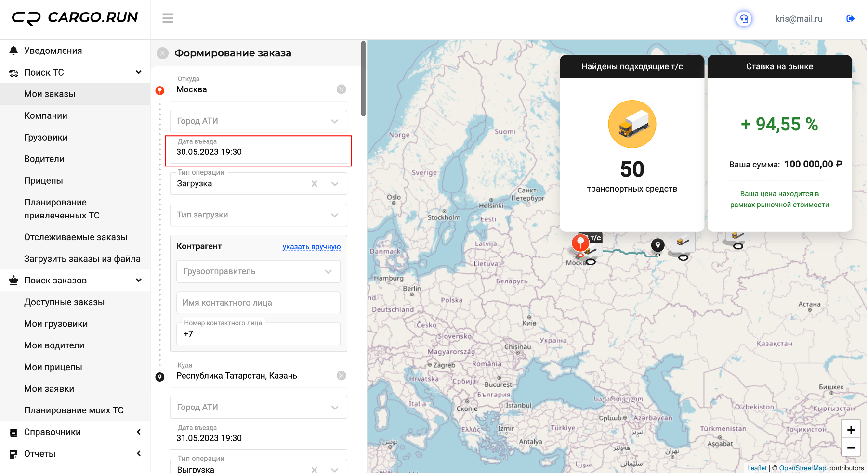The image size is (868, 473).
Task: Open the Тип загрузки dropdown
Action: (259, 215)
